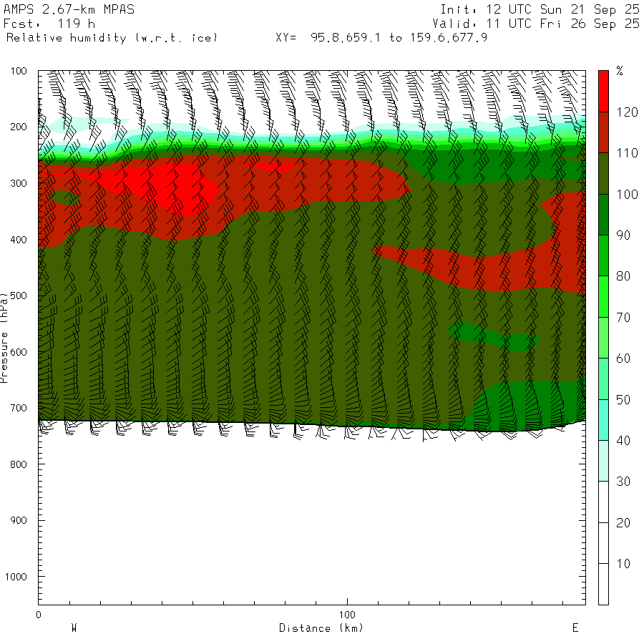This screenshot has width=644, height=644.
Task: Click the turquoise 40-50 colorbar swatch
Action: 603,420
